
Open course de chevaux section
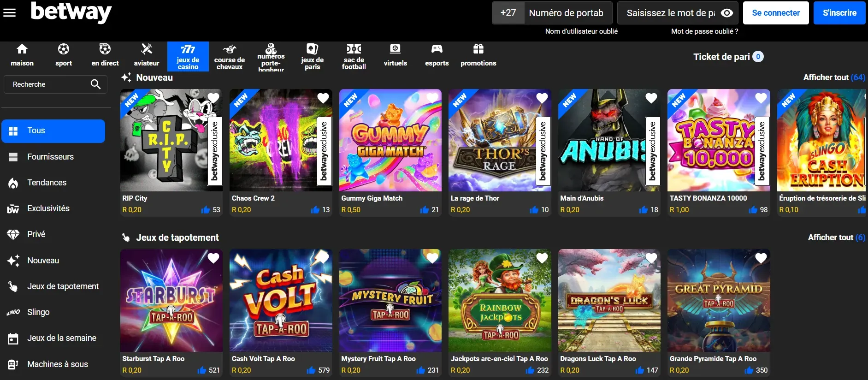tap(230, 56)
